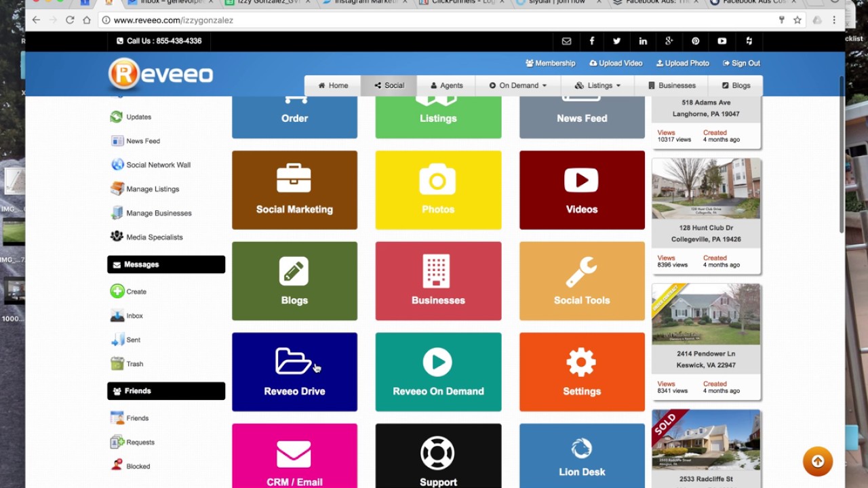Open Manage Listings in sidebar
Viewport: 868px width, 488px height.
[x=144, y=189]
